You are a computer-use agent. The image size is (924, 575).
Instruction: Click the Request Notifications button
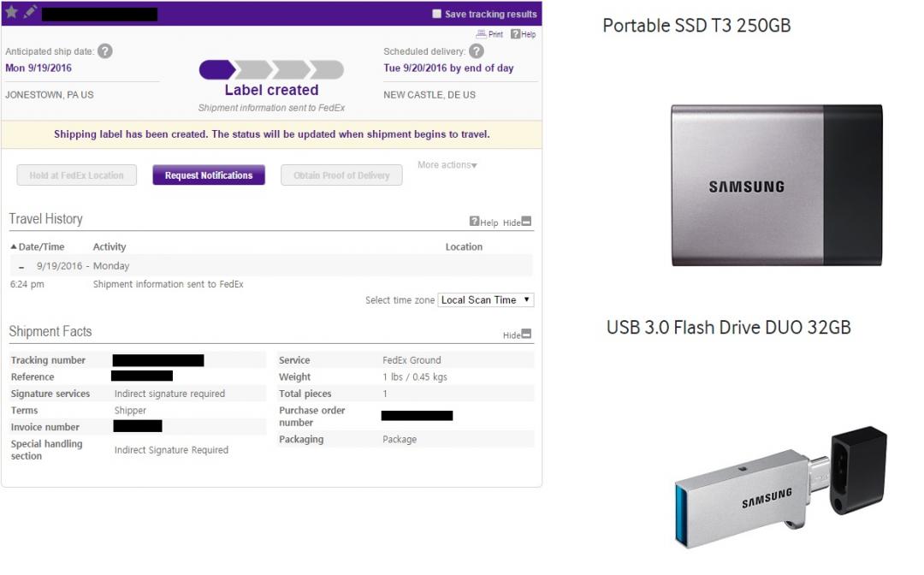tap(209, 175)
